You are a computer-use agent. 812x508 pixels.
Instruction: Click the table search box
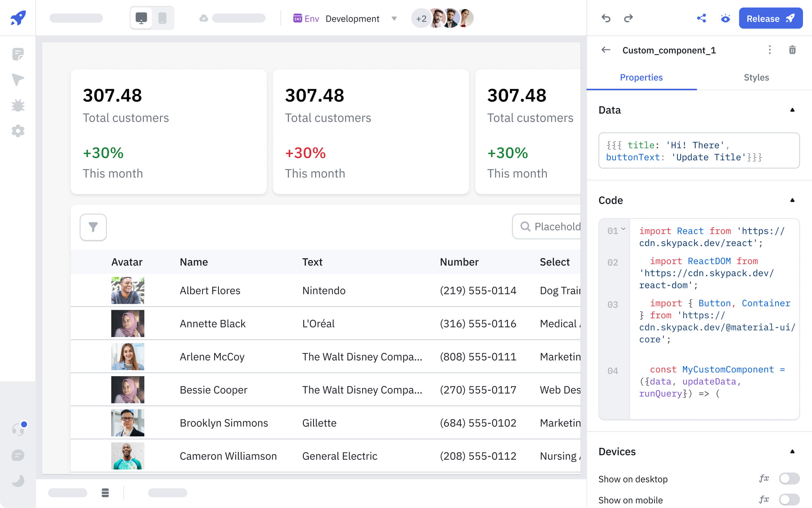point(546,226)
